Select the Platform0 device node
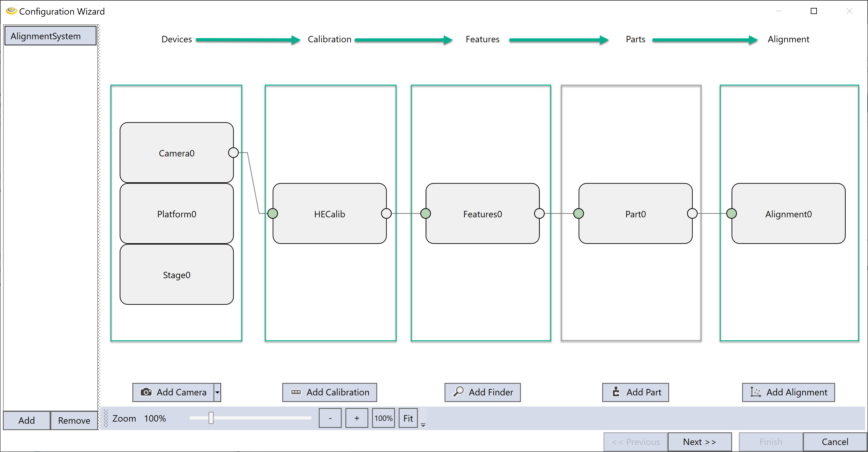 177,214
